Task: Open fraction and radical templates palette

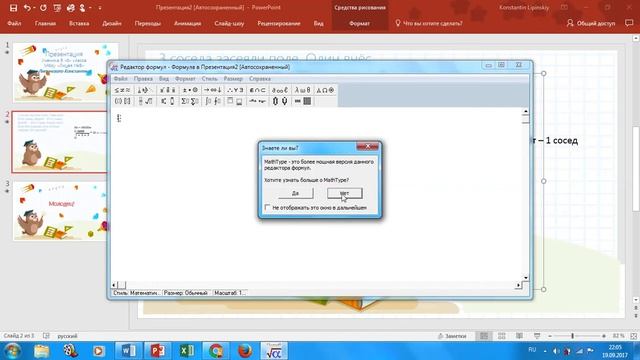Action: [145, 101]
